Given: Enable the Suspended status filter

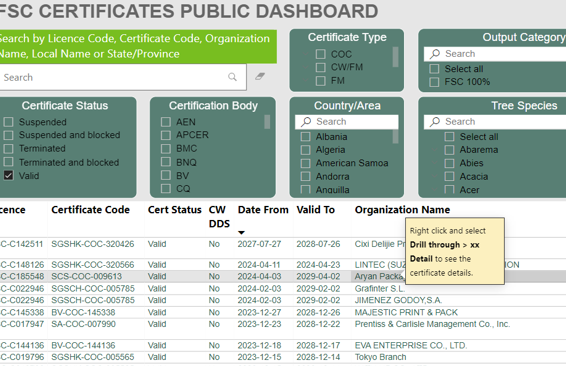Looking at the screenshot, I should (8, 122).
